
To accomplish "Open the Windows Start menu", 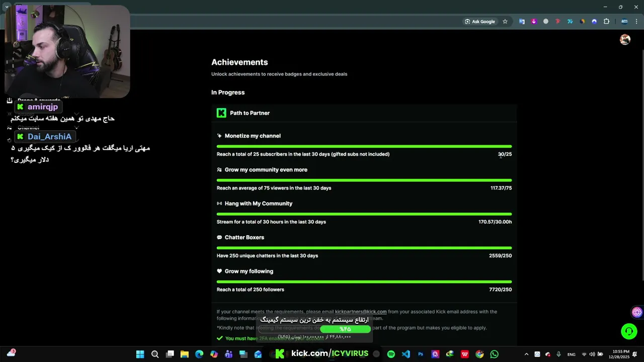I will pyautogui.click(x=140, y=354).
